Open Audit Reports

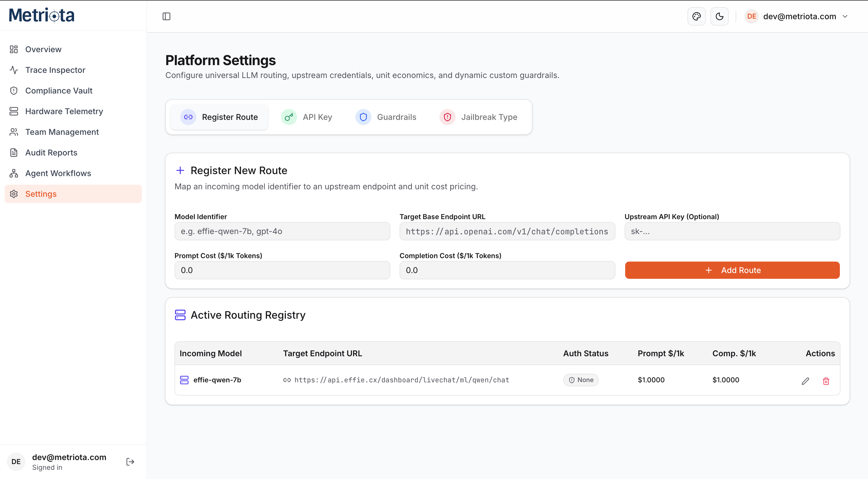click(x=73, y=153)
